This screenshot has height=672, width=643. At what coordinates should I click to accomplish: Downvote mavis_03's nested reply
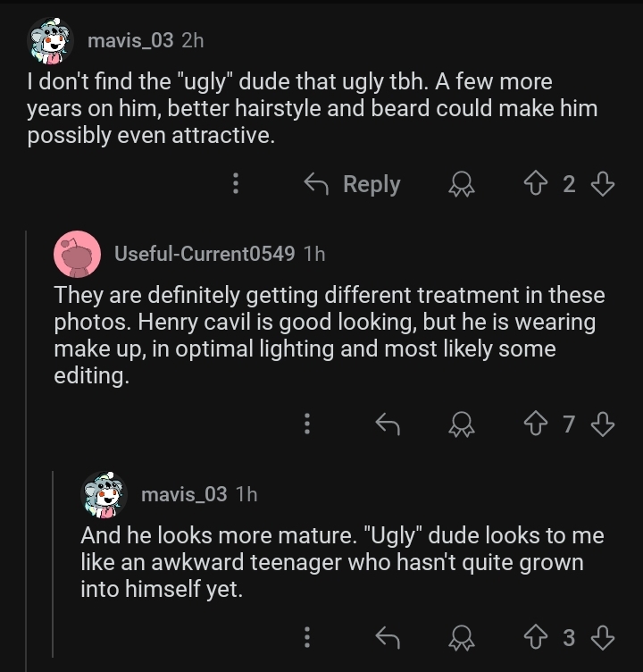pos(603,637)
